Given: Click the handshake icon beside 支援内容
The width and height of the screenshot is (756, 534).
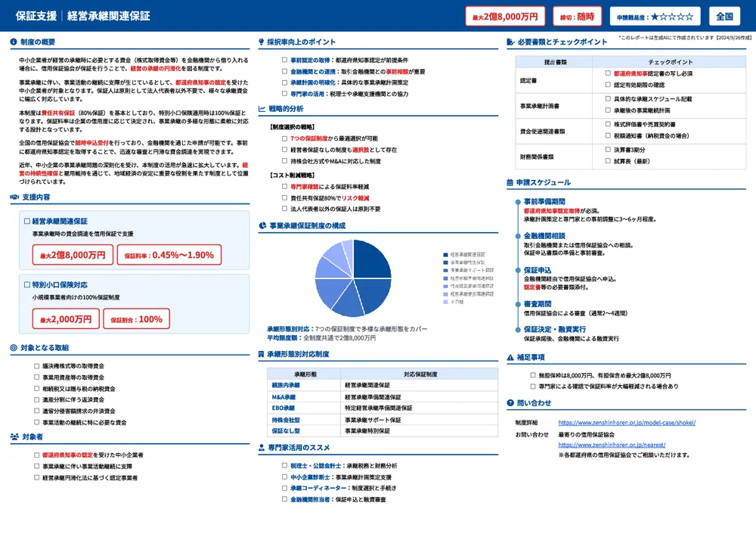Looking at the screenshot, I should pyautogui.click(x=14, y=197).
